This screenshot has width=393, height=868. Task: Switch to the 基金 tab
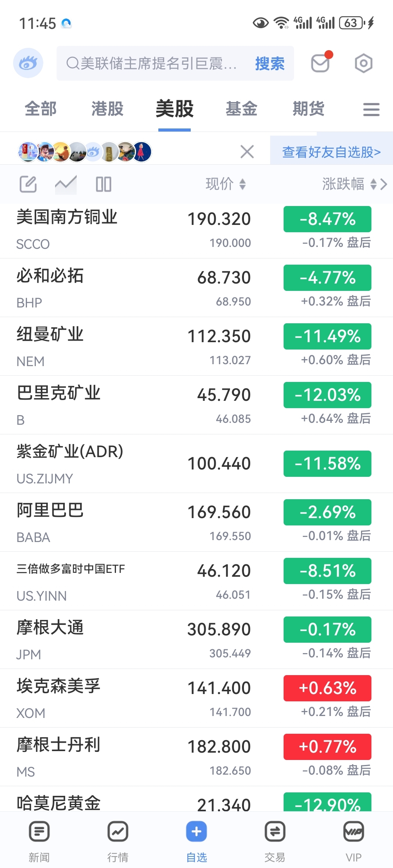(242, 109)
